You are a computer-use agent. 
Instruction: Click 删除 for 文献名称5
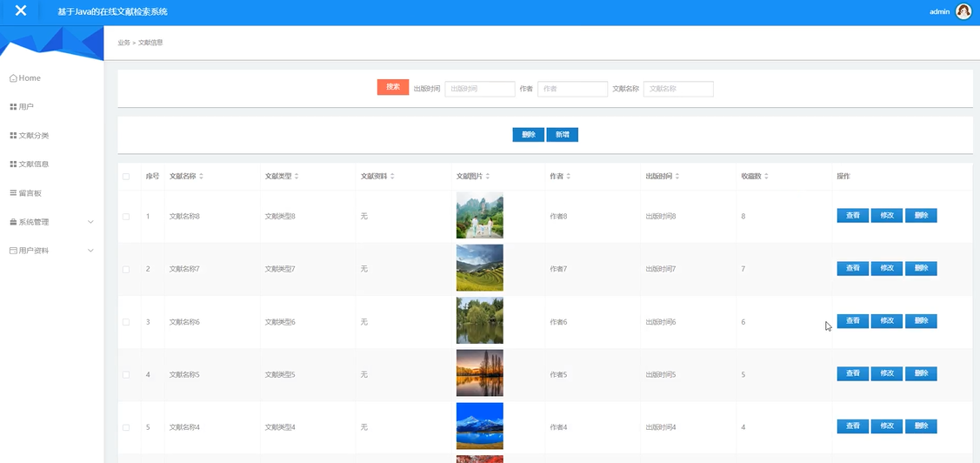coord(921,373)
